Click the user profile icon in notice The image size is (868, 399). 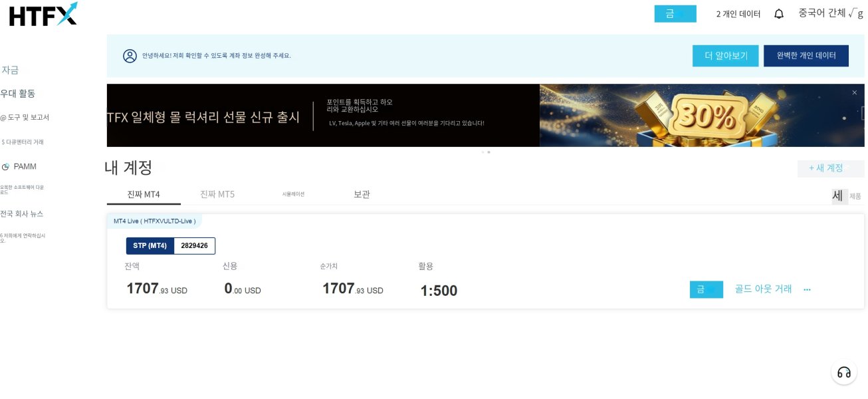130,56
